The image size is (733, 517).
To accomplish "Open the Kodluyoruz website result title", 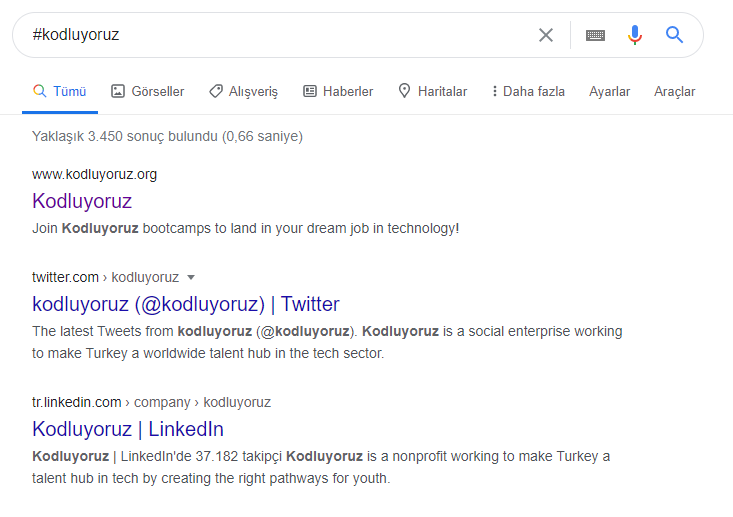I will pyautogui.click(x=82, y=201).
